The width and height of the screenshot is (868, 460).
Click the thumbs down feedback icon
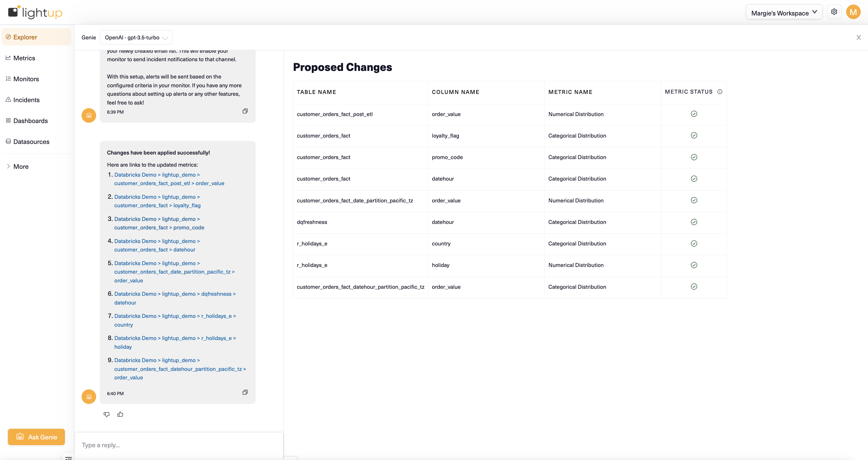106,414
